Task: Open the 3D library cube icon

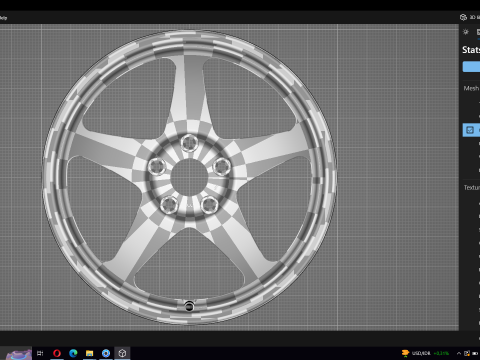Action: tap(463, 17)
